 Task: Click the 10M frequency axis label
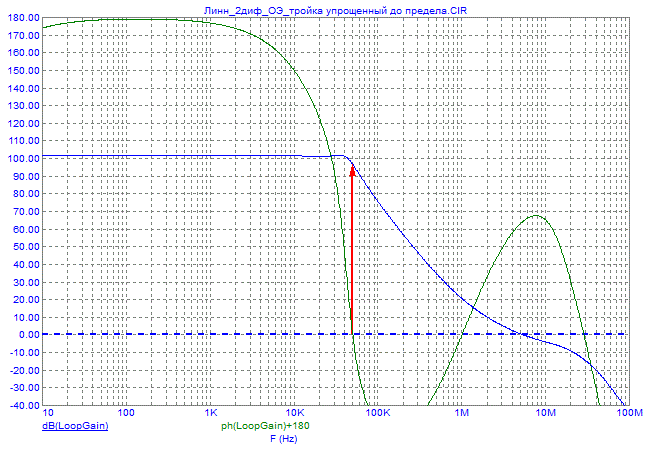546,413
